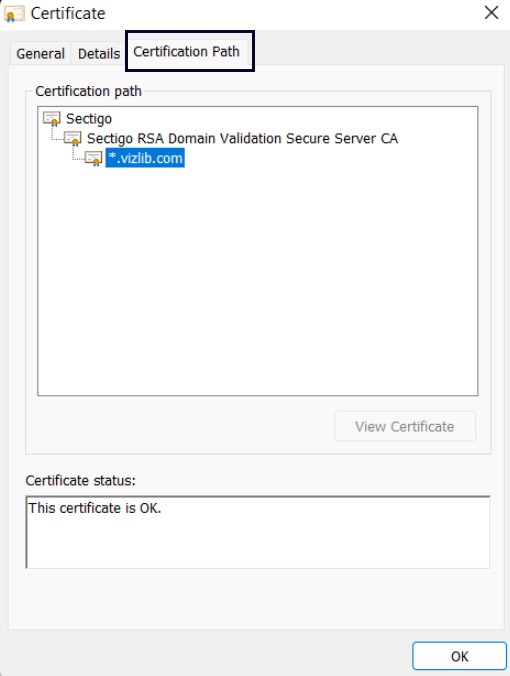This screenshot has width=510, height=676.
Task: Click the 'Certificate status:' label
Action: (80, 480)
